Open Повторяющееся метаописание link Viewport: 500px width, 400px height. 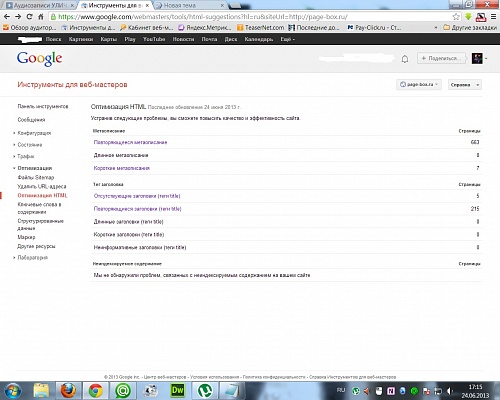click(130, 142)
